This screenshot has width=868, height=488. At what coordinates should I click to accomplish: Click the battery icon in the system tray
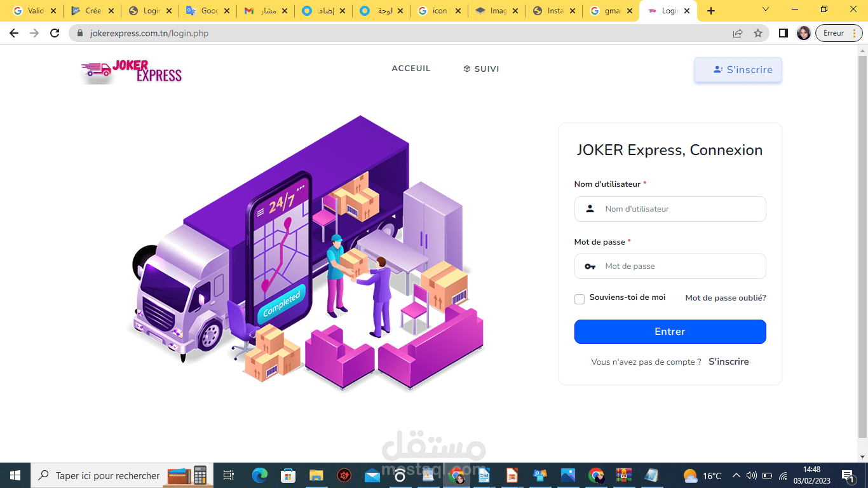(767, 476)
